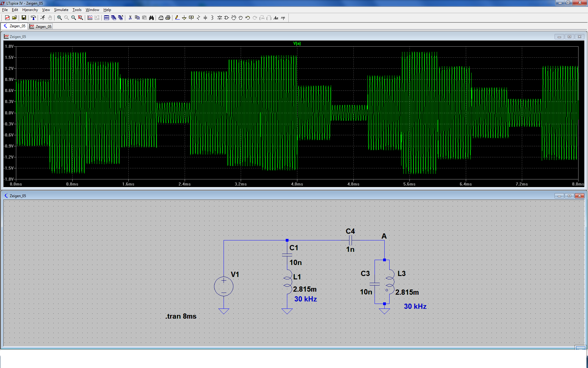Click the C4 capacitor label

(x=350, y=231)
